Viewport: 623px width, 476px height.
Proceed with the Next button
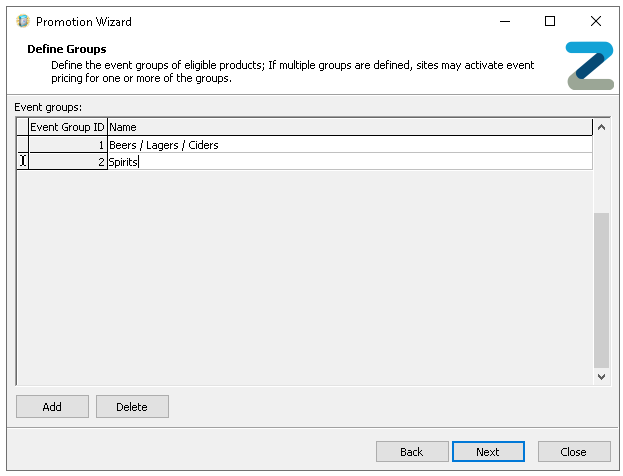(488, 452)
